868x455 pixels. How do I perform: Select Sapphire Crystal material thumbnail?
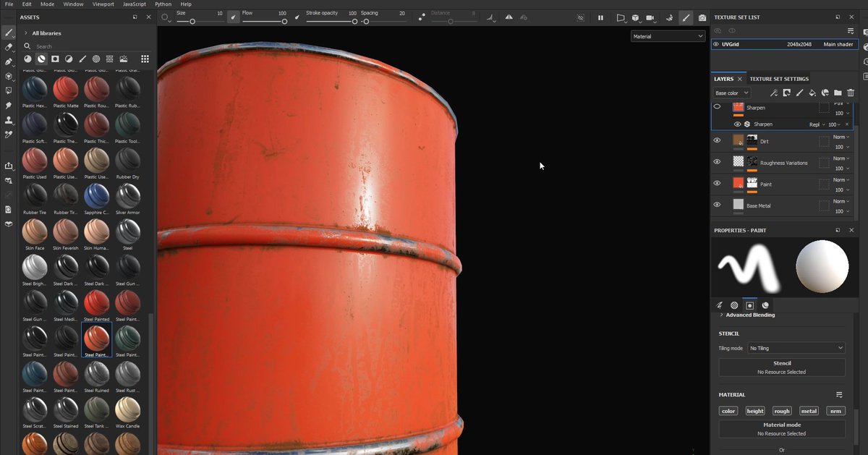point(96,196)
